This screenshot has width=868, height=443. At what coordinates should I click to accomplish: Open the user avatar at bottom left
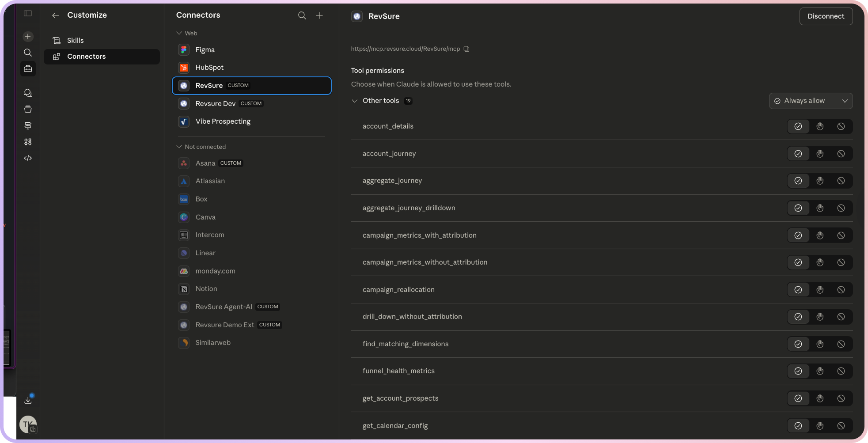[28, 424]
